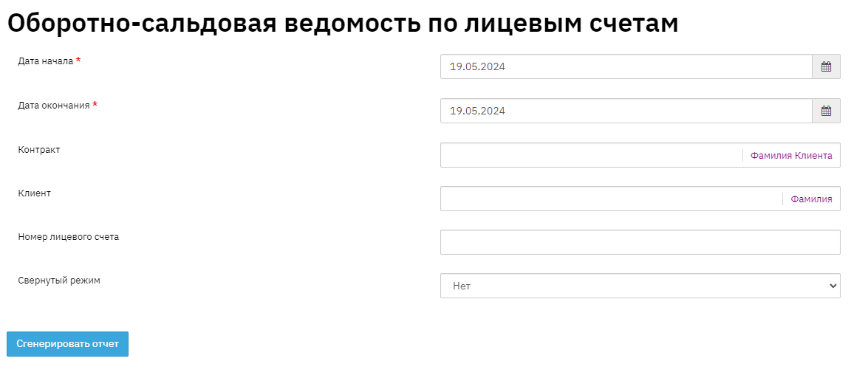868x378 pixels.
Task: Open calendar picker for Дата окончания
Action: [x=826, y=111]
